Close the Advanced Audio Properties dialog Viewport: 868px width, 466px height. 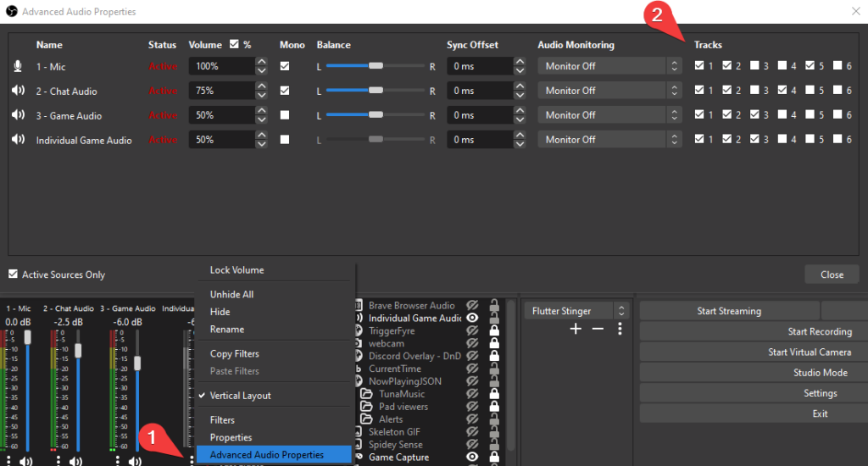832,275
